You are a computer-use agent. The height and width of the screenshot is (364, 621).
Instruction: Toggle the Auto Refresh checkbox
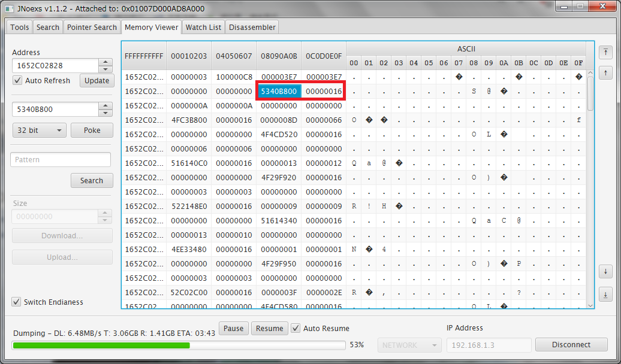tap(17, 80)
